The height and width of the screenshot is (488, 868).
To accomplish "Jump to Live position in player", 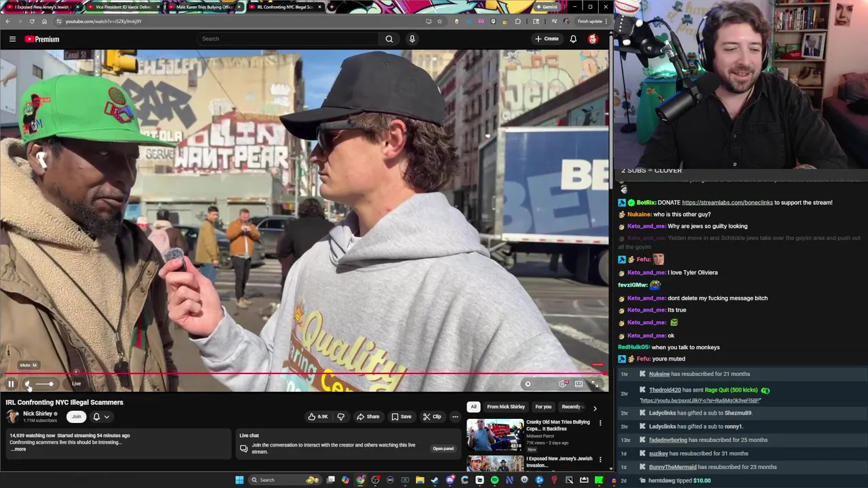I will [x=76, y=384].
